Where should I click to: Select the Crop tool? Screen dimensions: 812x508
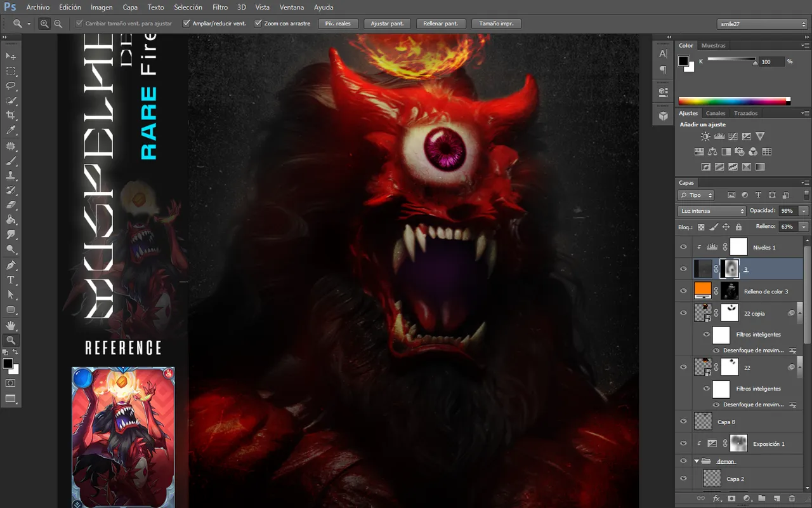click(x=11, y=116)
